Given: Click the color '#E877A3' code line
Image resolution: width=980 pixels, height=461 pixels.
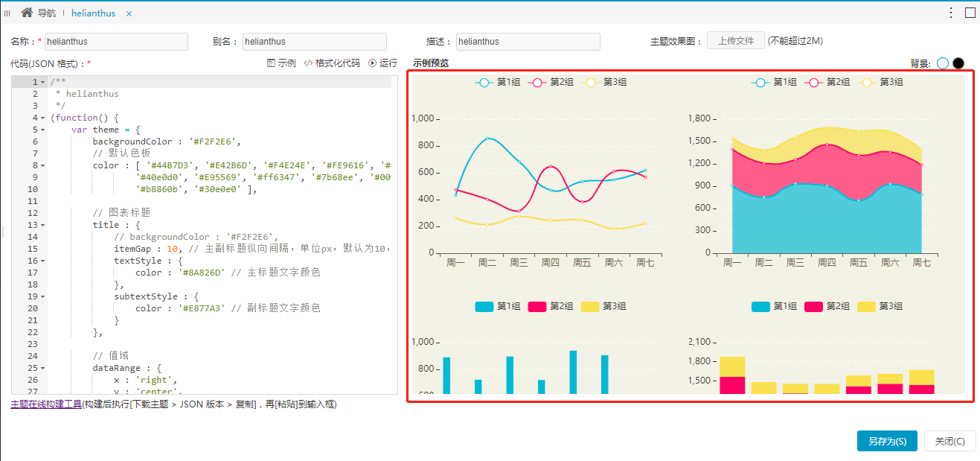Looking at the screenshot, I should [x=228, y=308].
